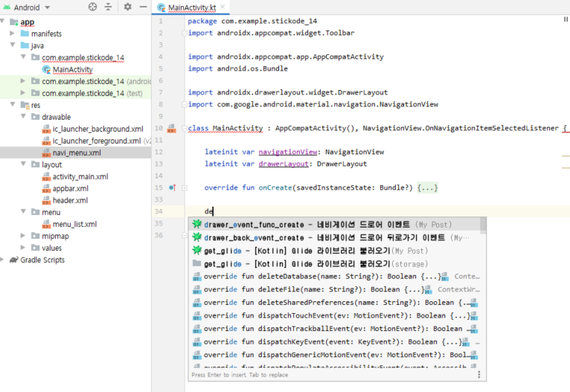Click the res folder icon
The width and height of the screenshot is (570, 392).
click(25, 105)
